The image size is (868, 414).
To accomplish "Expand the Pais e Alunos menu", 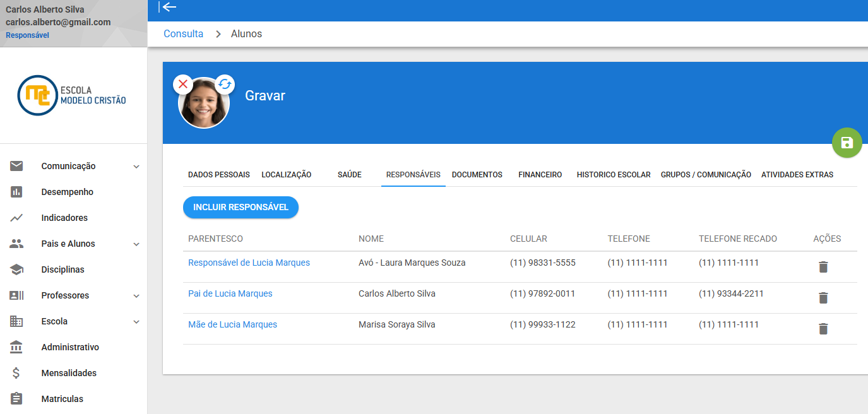I will (x=136, y=243).
